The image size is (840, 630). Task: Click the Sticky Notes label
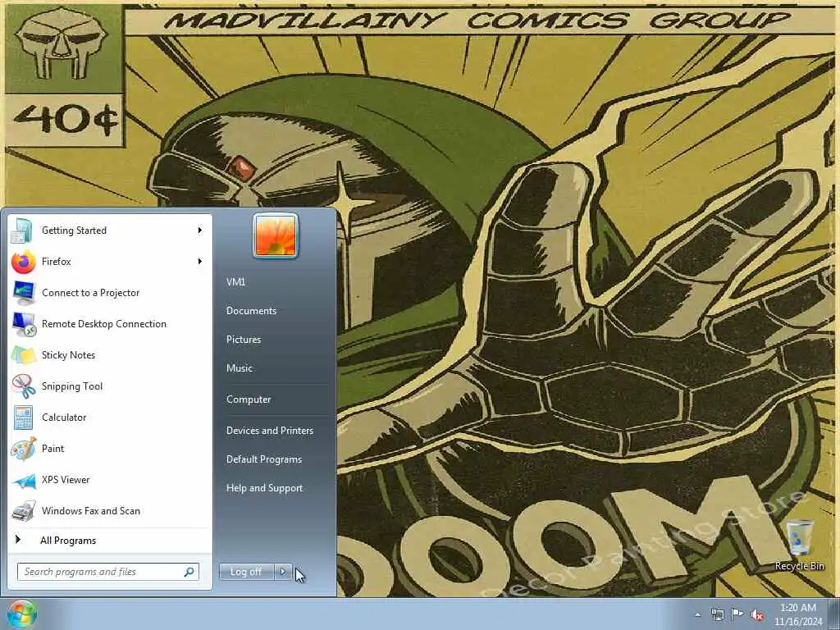pos(69,355)
